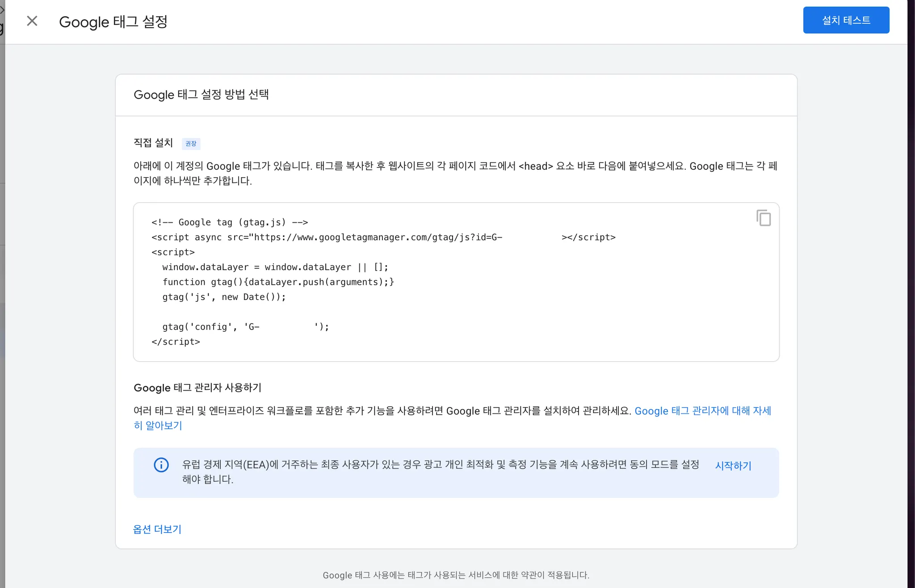Click the Google 태그 설정 page title

113,21
